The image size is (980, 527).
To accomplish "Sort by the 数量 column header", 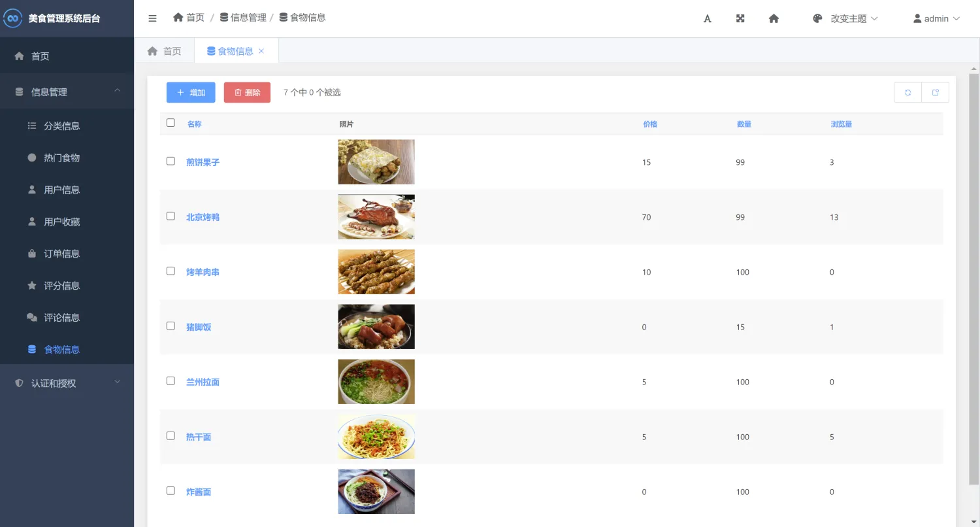I will (744, 124).
